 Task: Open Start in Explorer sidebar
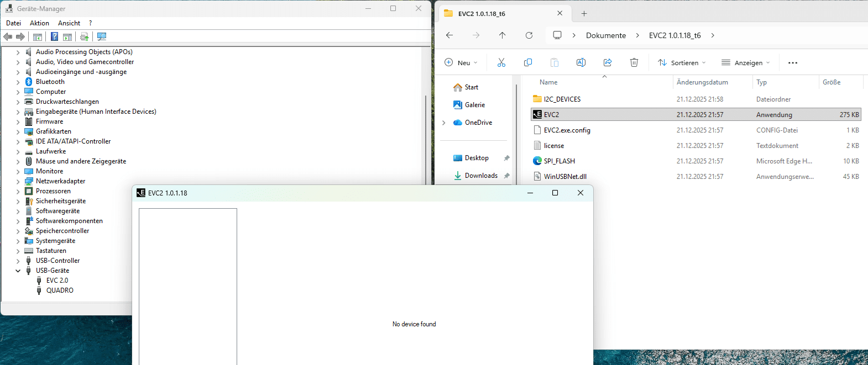coord(472,87)
